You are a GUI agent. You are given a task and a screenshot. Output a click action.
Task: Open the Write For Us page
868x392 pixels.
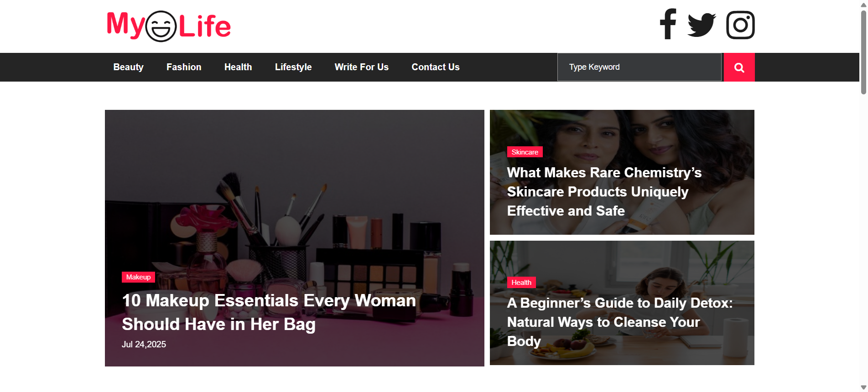pyautogui.click(x=361, y=67)
